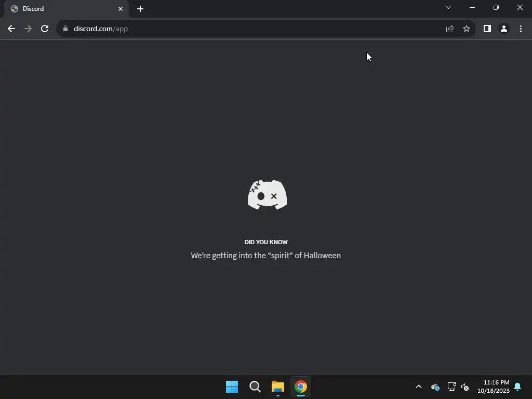532x399 pixels.
Task: Open the tab search dropdown
Action: 448,7
